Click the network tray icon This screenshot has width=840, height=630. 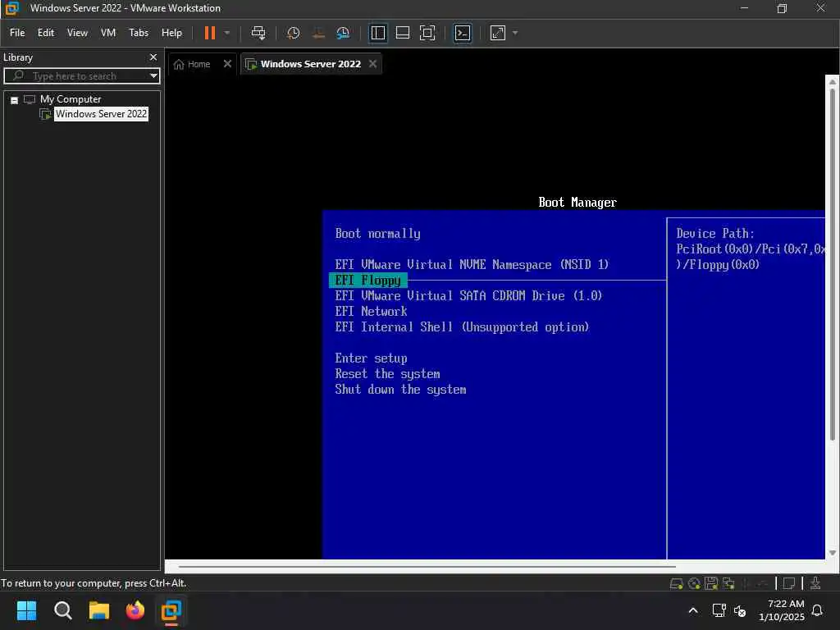tap(719, 610)
